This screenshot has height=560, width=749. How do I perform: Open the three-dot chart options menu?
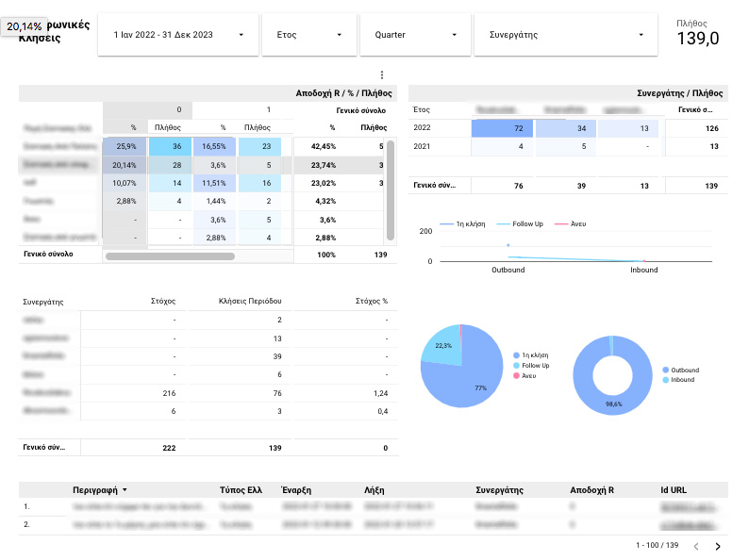tap(382, 75)
